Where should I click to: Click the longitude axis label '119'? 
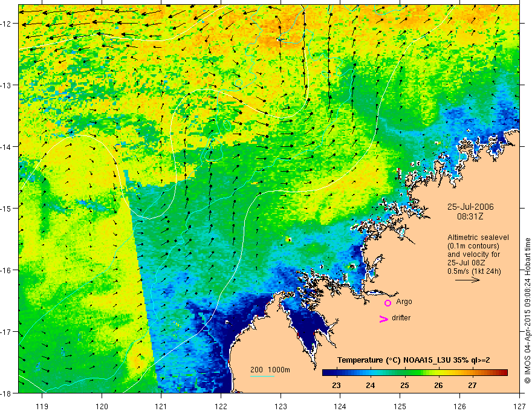(42, 406)
